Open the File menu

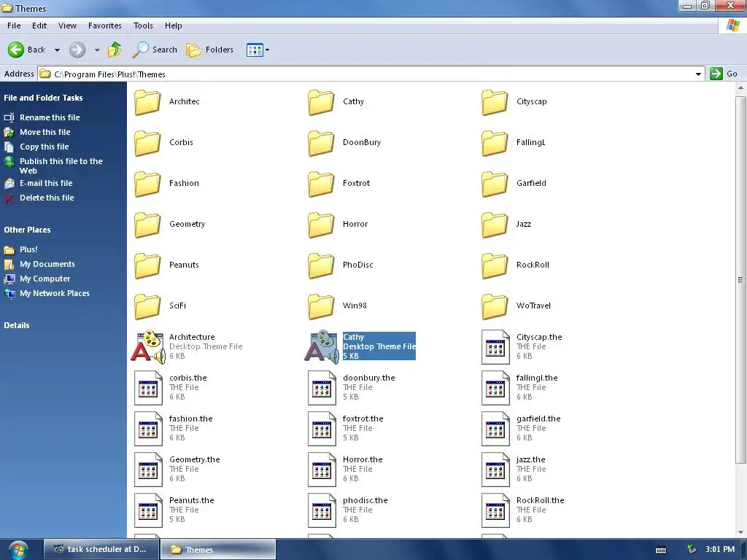click(14, 26)
